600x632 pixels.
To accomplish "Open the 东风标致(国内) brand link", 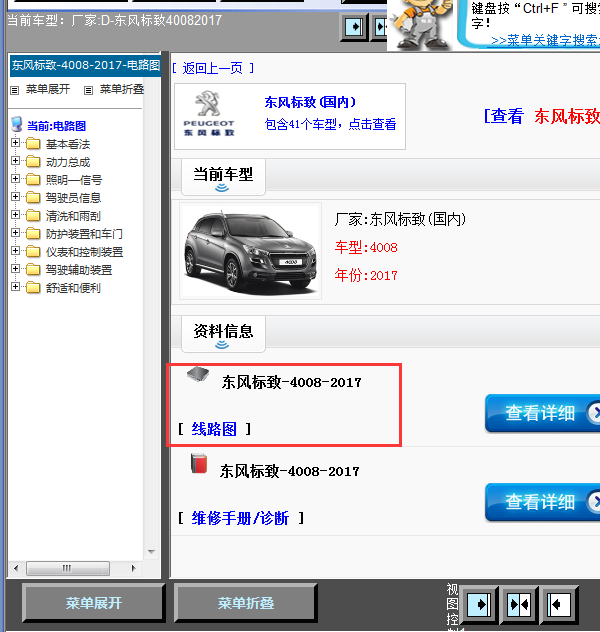I will point(310,102).
